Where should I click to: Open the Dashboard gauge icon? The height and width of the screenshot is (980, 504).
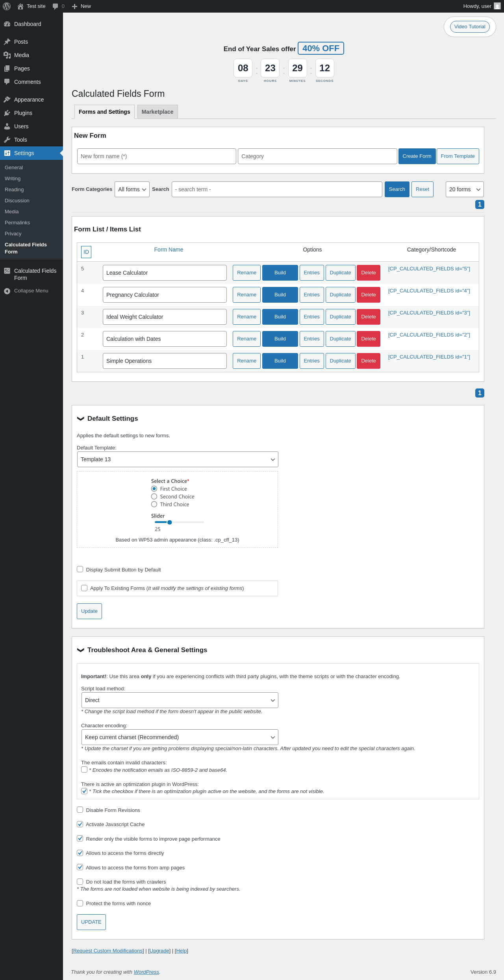click(x=7, y=24)
